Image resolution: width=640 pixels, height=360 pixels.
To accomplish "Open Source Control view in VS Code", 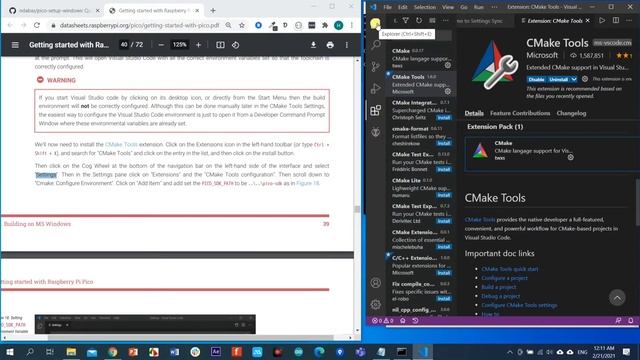I will point(376,67).
